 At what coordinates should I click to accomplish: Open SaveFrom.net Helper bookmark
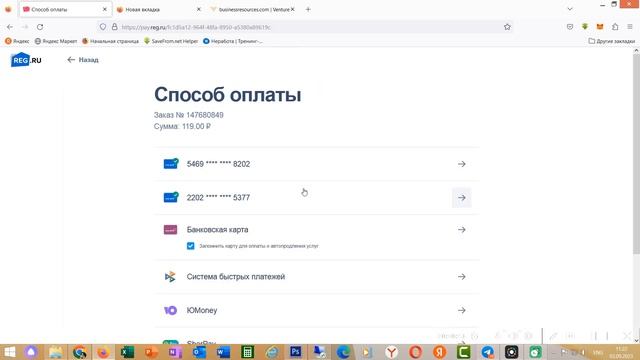coord(171,41)
